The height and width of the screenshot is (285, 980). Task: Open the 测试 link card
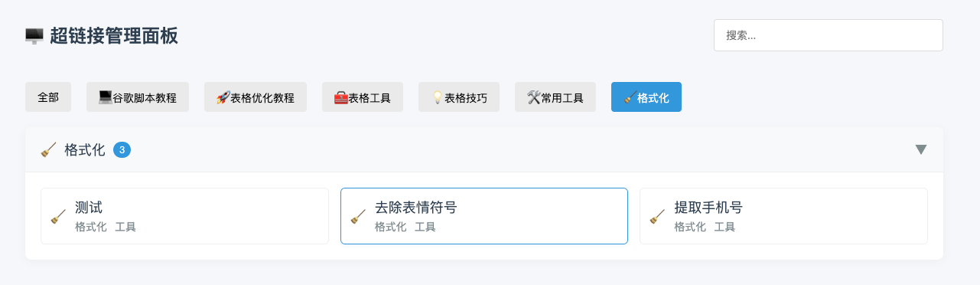tap(184, 216)
